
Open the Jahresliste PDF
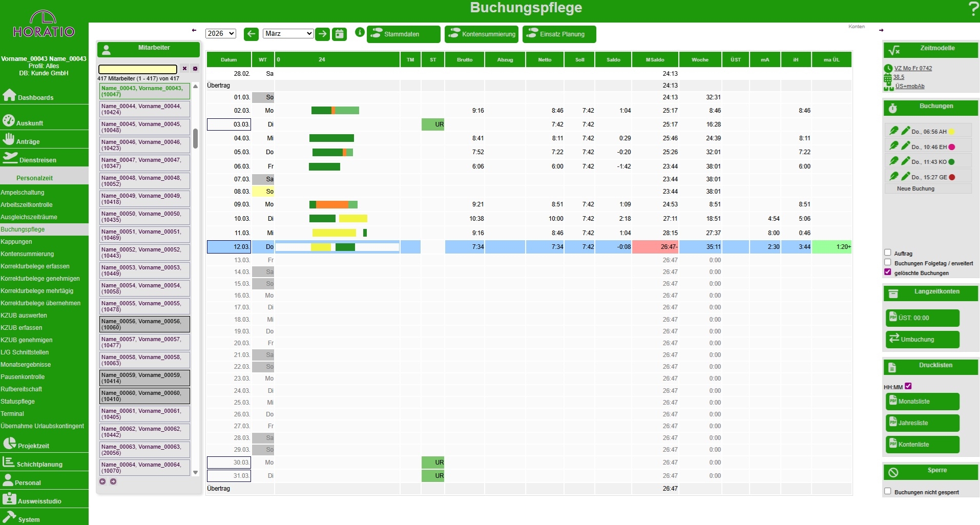(922, 423)
